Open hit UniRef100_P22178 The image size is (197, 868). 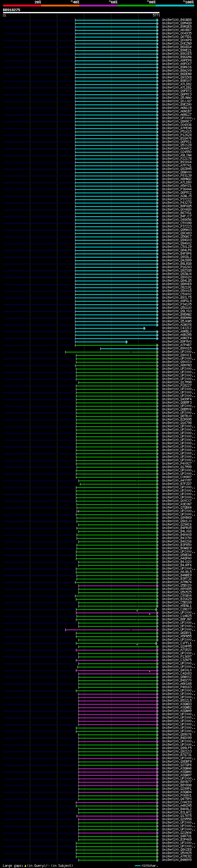pos(176,159)
